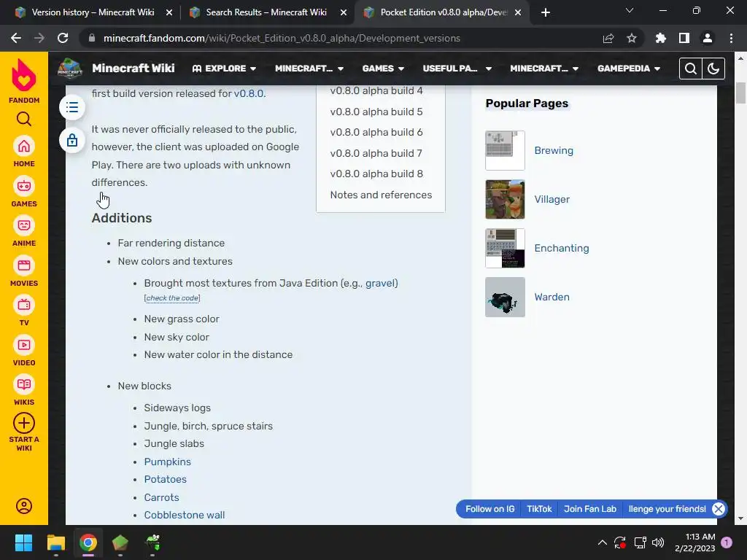This screenshot has width=747, height=560.
Task: Open the Villager popular page thumbnail
Action: (505, 200)
